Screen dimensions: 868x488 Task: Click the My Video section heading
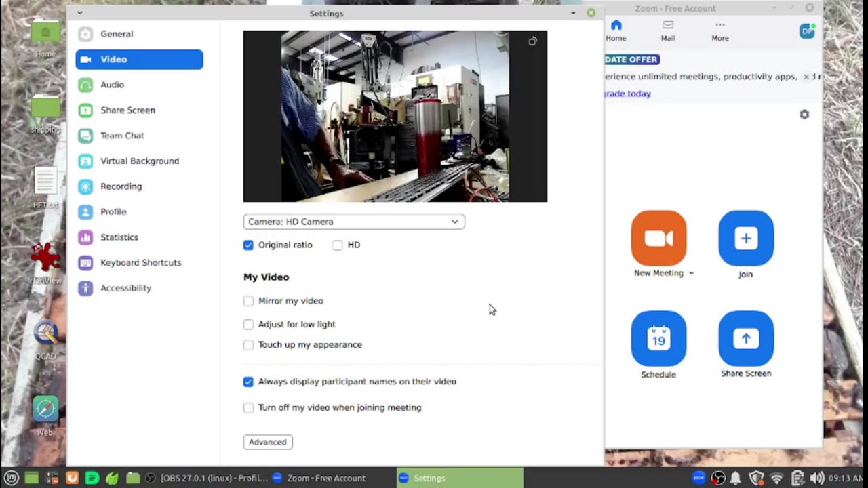pos(266,277)
